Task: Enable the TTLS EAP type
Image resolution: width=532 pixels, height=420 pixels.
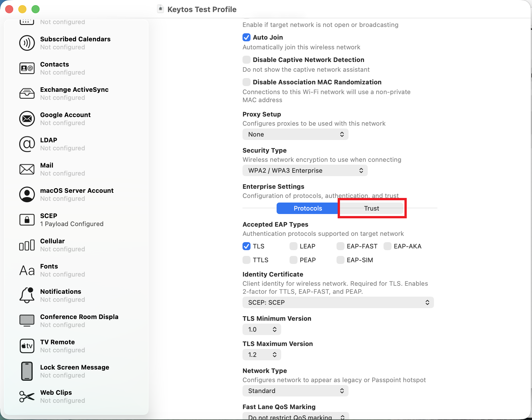Action: 247,260
